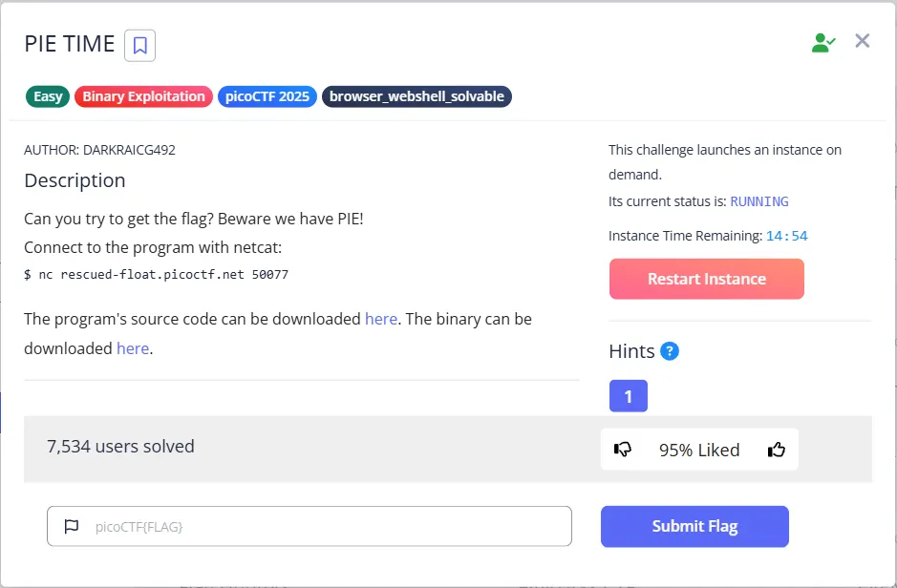897x588 pixels.
Task: Toggle the bookmark next to the title
Action: (x=139, y=45)
